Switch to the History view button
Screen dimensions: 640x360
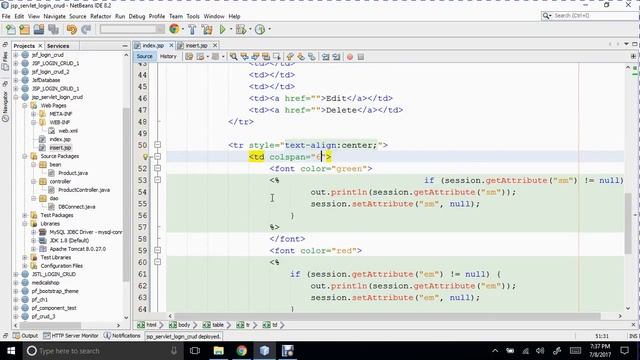tap(168, 56)
